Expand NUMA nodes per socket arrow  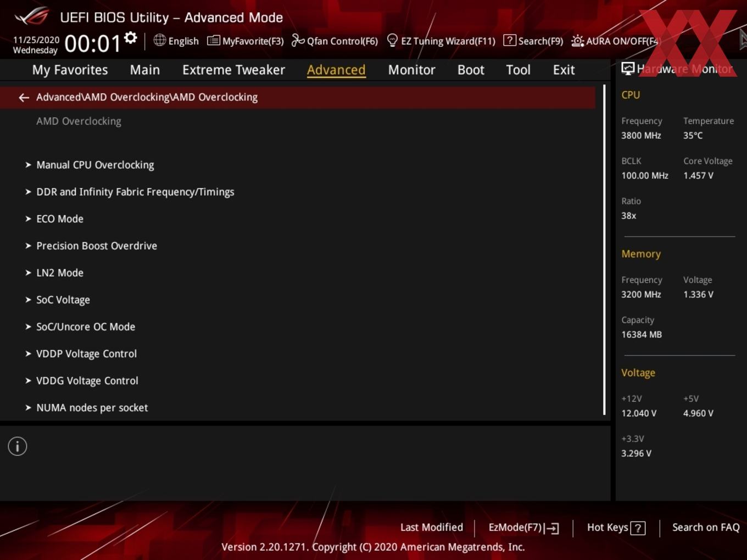tap(28, 407)
